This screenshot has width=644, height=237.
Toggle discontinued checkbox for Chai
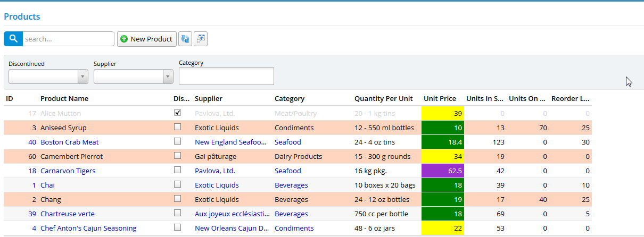tap(178, 184)
